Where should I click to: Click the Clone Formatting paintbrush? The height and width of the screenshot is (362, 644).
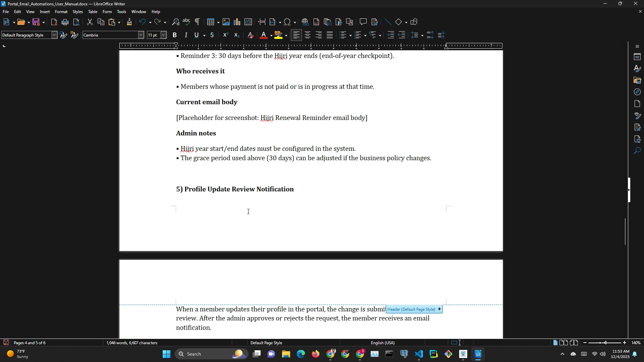coord(129,22)
